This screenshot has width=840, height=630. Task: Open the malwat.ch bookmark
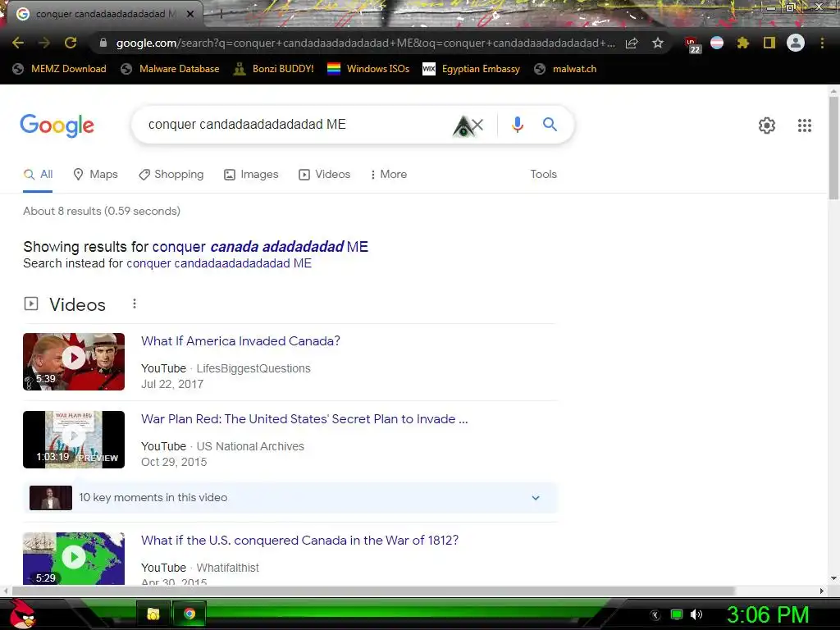click(565, 69)
